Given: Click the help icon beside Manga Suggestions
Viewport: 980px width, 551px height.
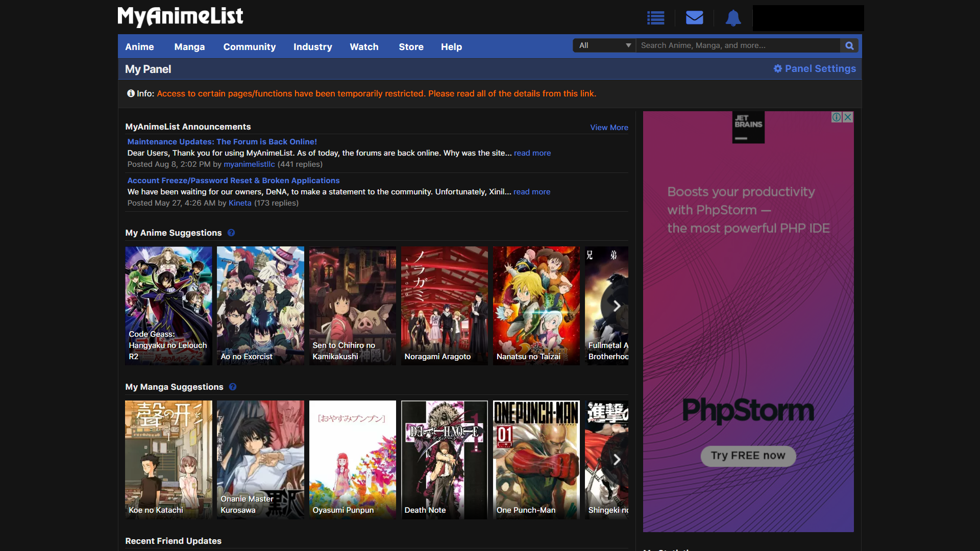Looking at the screenshot, I should (x=233, y=387).
